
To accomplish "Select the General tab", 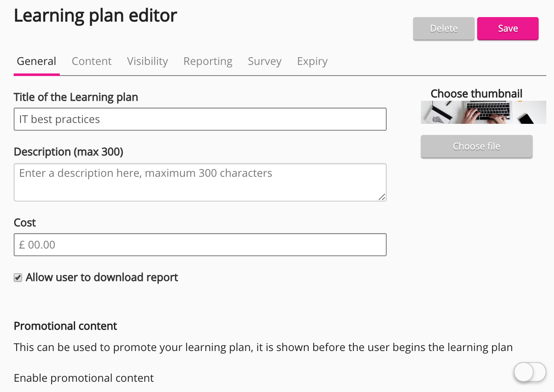I will coord(37,61).
